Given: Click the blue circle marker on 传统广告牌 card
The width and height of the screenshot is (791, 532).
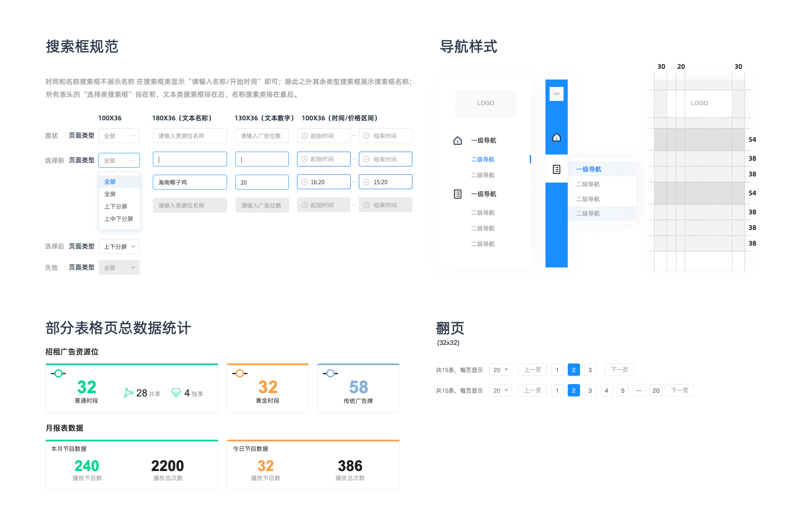Looking at the screenshot, I should point(330,373).
